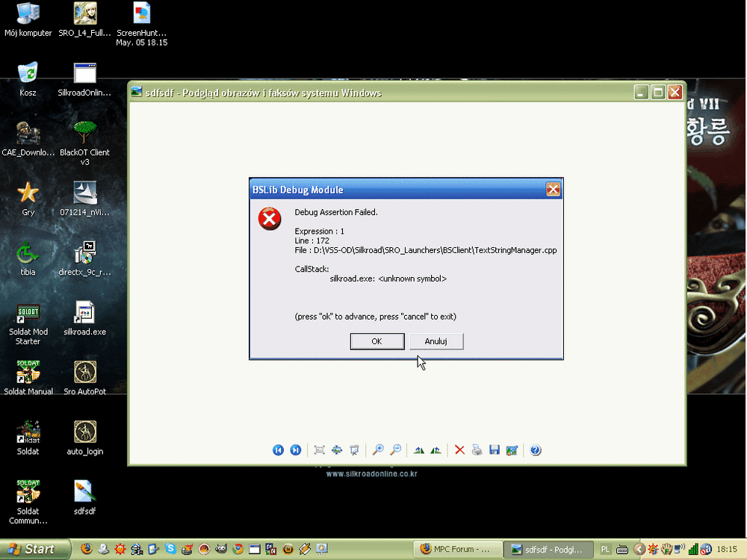Click network signal bars tray icon
Viewport: 747px width, 560px height.
693,550
